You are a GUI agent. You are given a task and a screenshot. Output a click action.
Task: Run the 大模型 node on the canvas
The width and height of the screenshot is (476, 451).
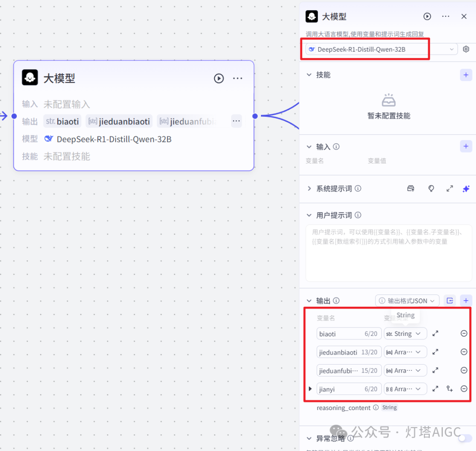point(219,78)
